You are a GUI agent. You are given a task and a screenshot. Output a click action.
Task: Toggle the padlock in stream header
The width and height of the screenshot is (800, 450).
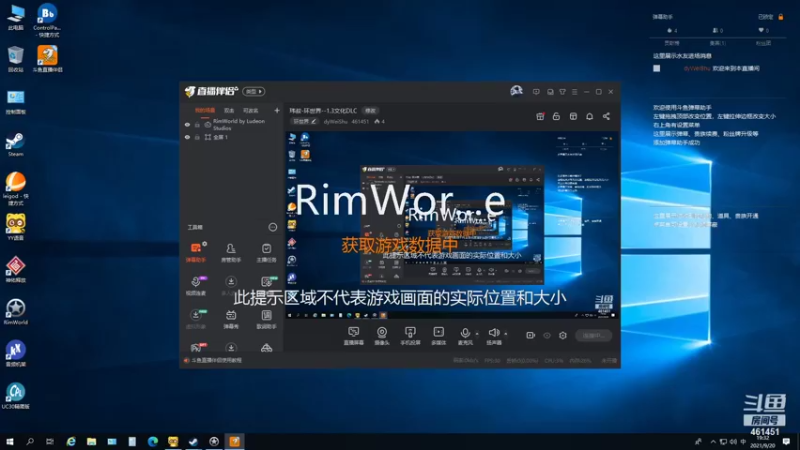pyautogui.click(x=556, y=116)
